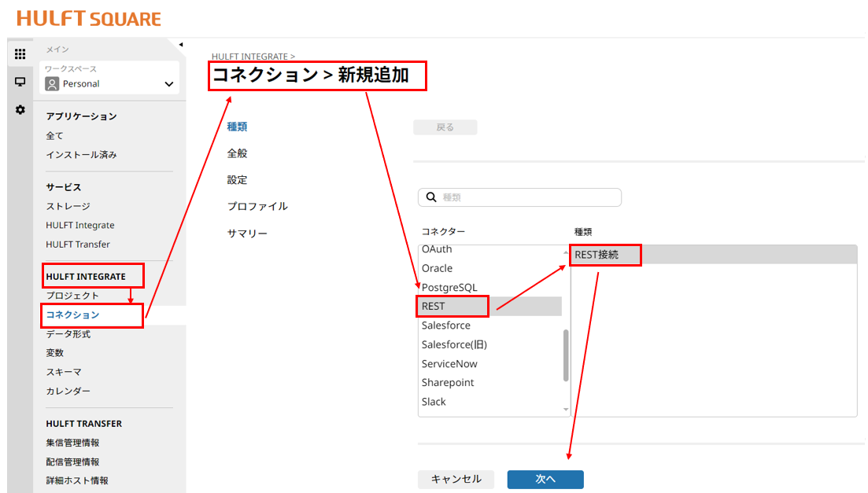Open HULFT Integrate service

(80, 225)
